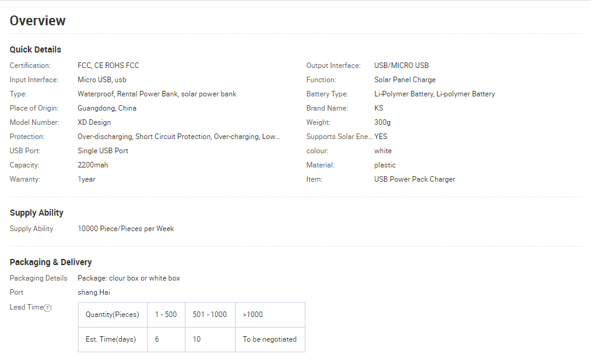The image size is (591, 364).
Task: Click the '1 - 500' quantity cell
Action: click(166, 315)
